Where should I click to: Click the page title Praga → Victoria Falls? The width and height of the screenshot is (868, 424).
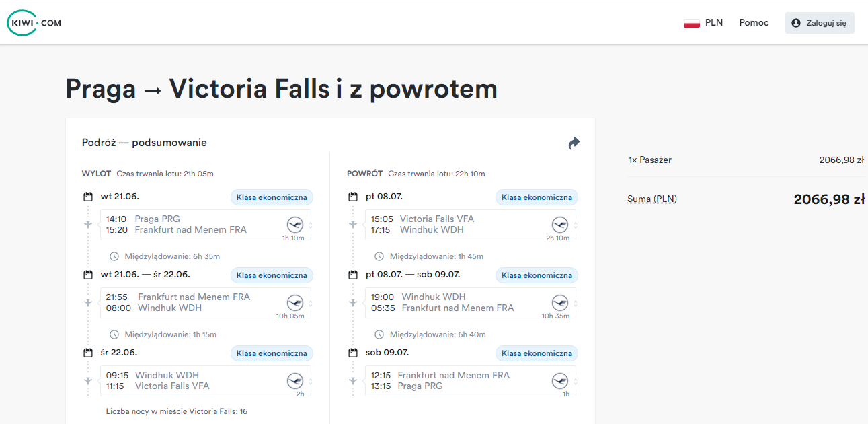282,89
